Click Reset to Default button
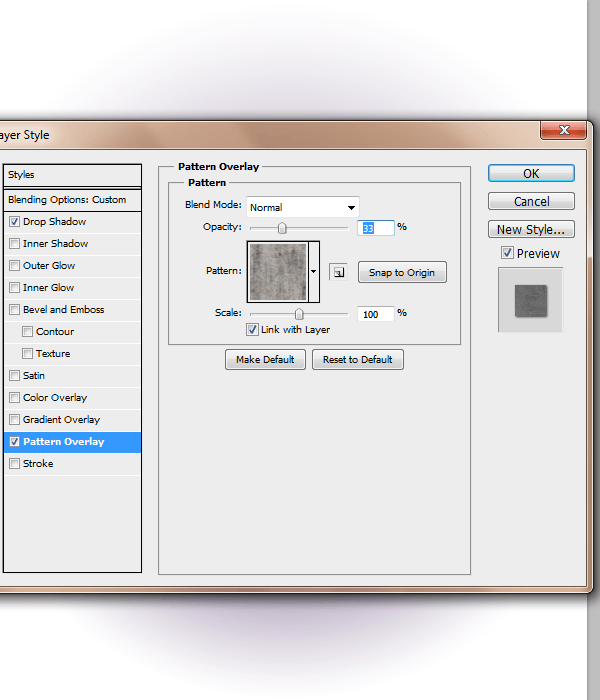The width and height of the screenshot is (600, 700). click(x=357, y=359)
